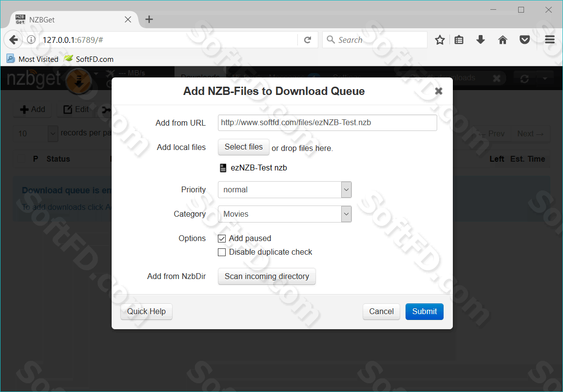
Task: Show bookmarks list icon
Action: [459, 40]
